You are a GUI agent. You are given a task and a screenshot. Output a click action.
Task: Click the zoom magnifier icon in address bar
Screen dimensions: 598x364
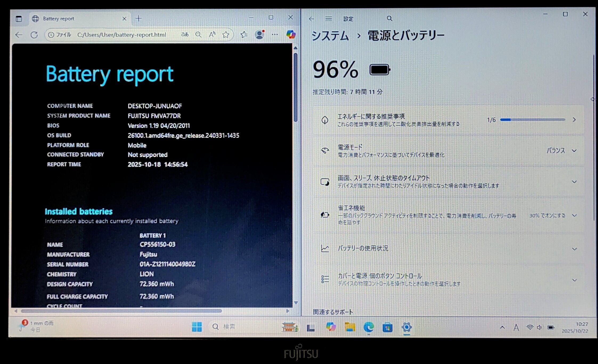click(198, 35)
